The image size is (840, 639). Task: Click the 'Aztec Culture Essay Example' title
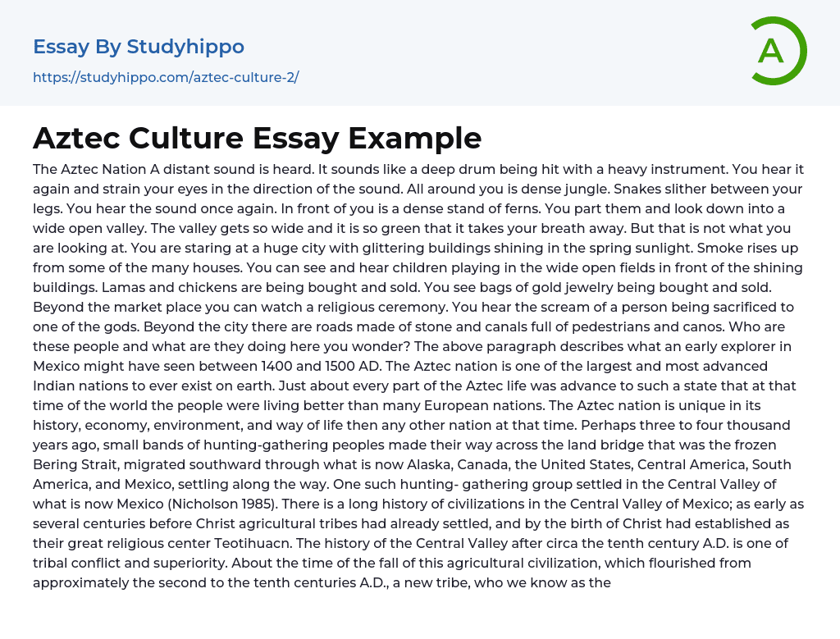(x=257, y=138)
